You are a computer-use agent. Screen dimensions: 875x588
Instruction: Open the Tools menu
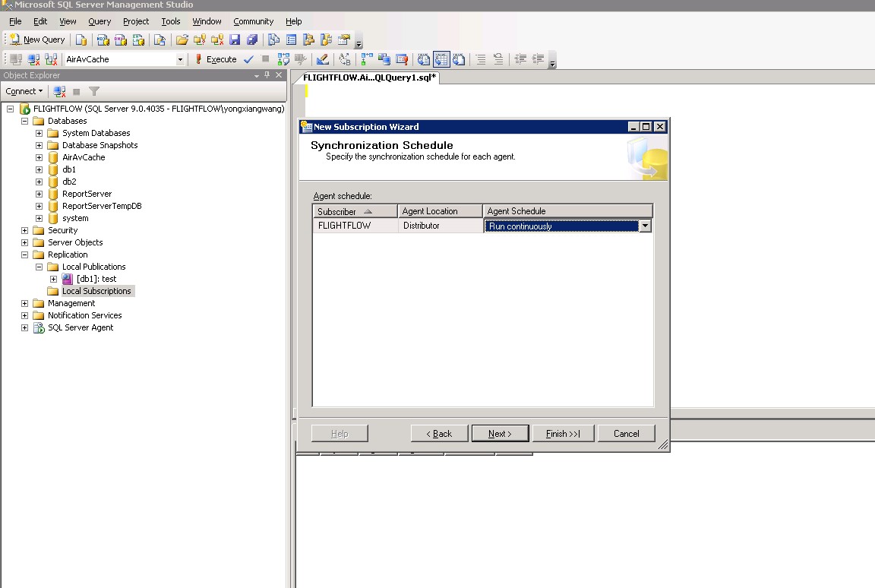171,21
